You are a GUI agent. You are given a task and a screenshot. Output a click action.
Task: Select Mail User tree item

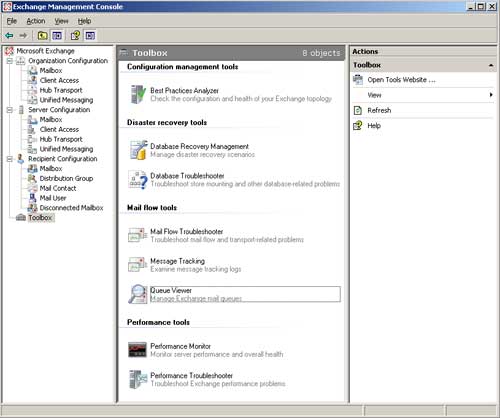[53, 198]
